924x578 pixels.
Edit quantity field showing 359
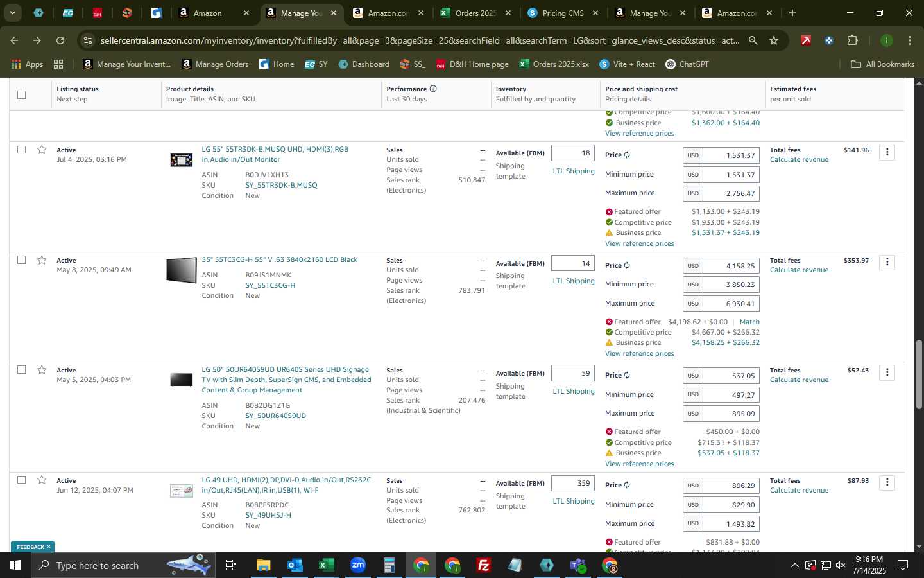point(572,483)
